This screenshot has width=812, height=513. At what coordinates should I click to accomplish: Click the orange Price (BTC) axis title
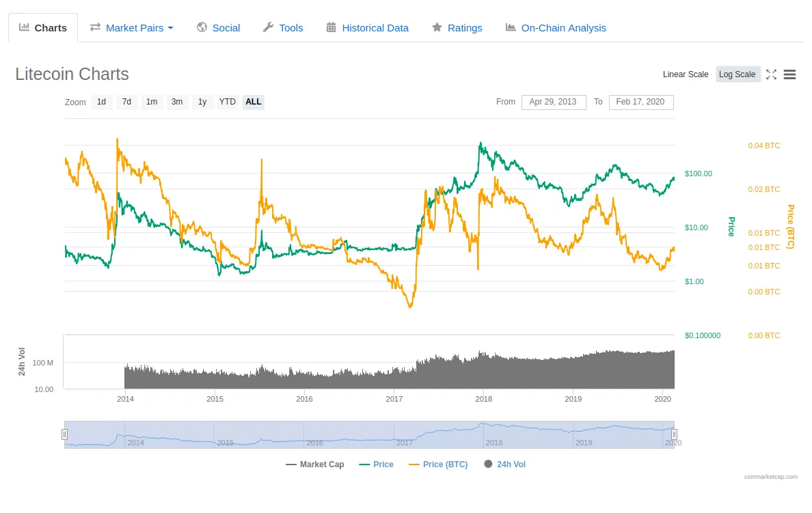click(x=791, y=227)
